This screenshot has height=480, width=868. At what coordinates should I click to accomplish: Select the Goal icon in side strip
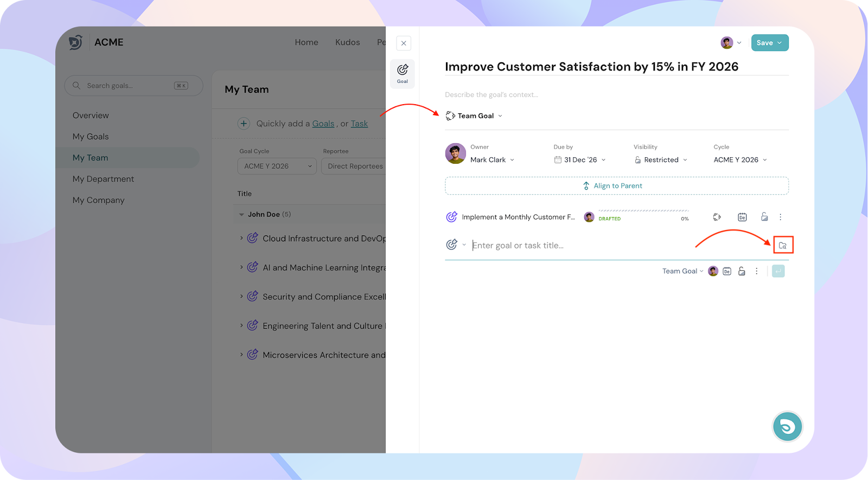pos(403,74)
